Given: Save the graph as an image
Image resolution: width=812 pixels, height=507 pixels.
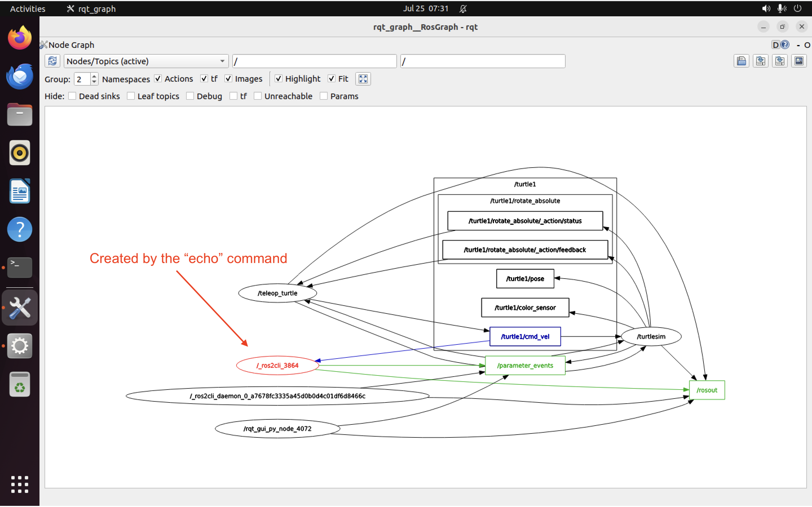Looking at the screenshot, I should click(799, 61).
